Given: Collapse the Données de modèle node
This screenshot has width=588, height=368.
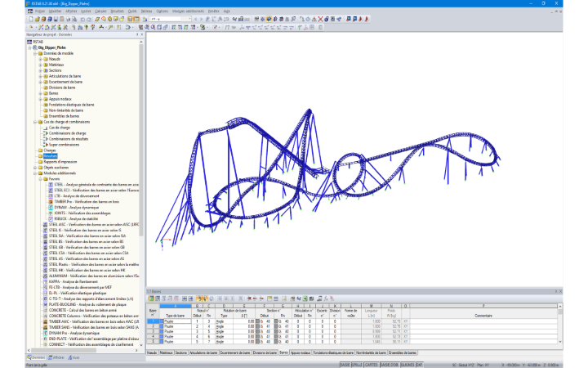Looking at the screenshot, I should (35, 53).
